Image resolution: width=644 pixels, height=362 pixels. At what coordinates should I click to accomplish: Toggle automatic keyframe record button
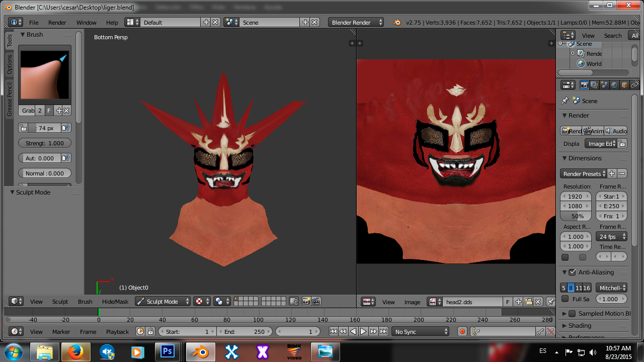coord(462,331)
